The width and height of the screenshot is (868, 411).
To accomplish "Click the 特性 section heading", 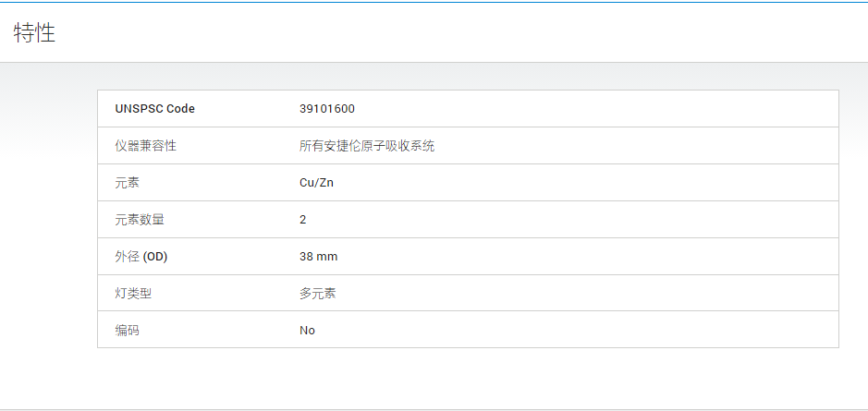I will point(34,32).
